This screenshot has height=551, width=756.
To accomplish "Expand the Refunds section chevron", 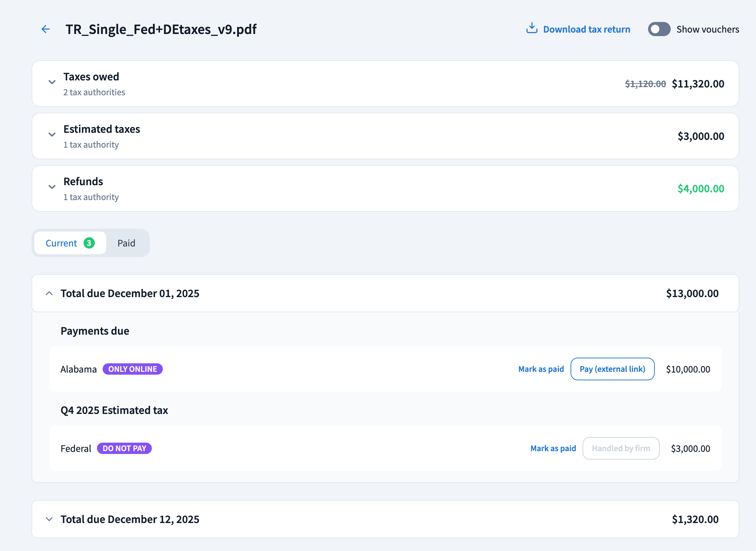I will [x=52, y=187].
